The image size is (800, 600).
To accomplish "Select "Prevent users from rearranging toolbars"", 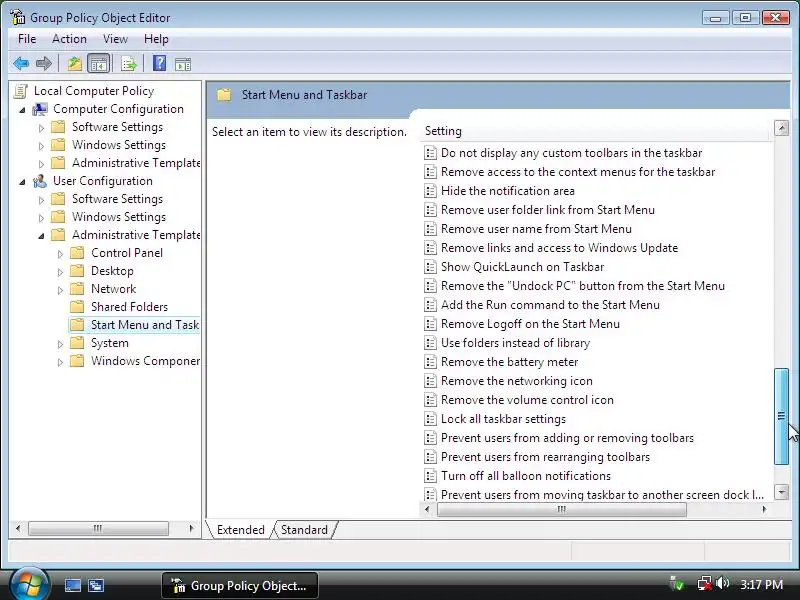I will tap(545, 457).
